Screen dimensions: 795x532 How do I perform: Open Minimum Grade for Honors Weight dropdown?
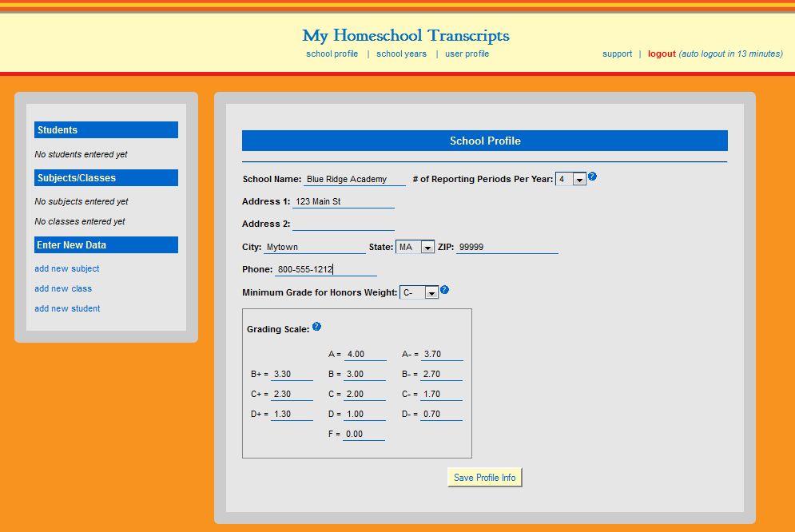pyautogui.click(x=419, y=293)
